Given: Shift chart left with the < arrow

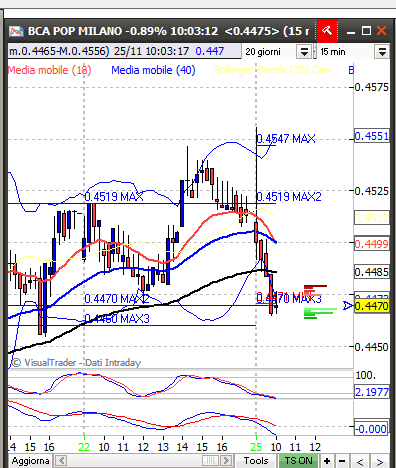Looking at the screenshot, I should coord(359,462).
